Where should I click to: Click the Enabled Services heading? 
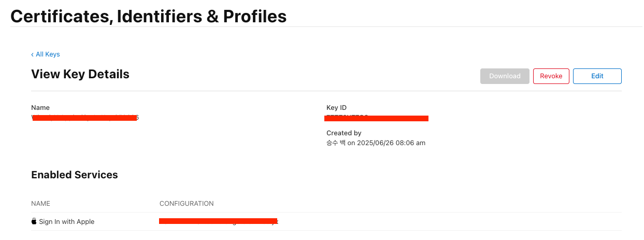(x=75, y=175)
